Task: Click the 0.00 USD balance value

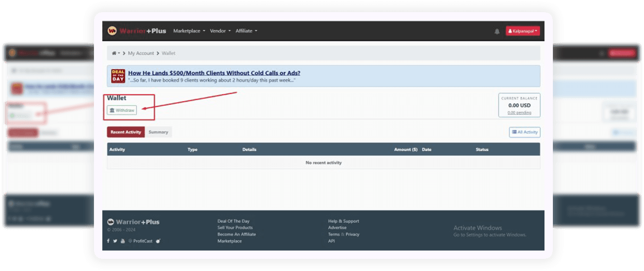Action: [x=519, y=106]
